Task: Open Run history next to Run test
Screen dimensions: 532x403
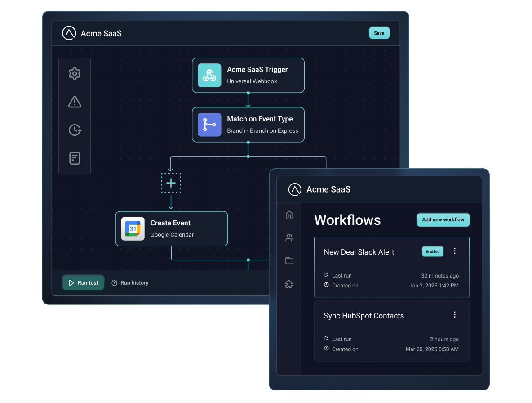Action: coord(130,282)
